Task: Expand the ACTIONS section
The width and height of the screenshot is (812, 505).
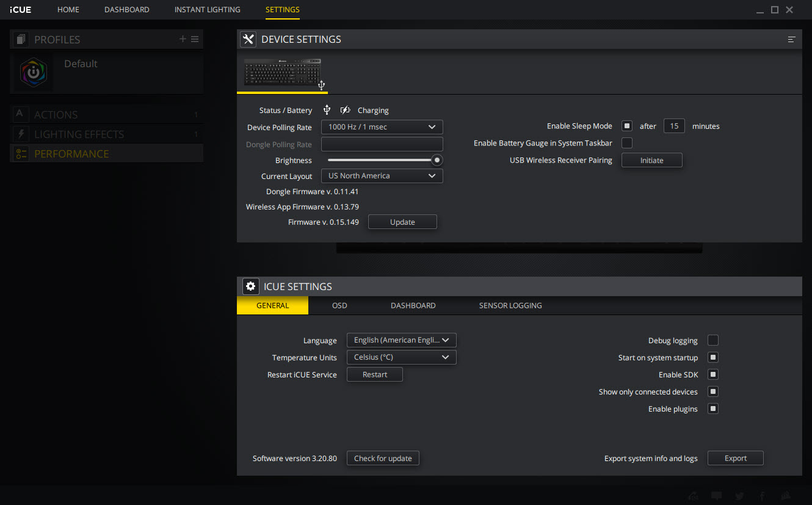Action: [x=107, y=114]
